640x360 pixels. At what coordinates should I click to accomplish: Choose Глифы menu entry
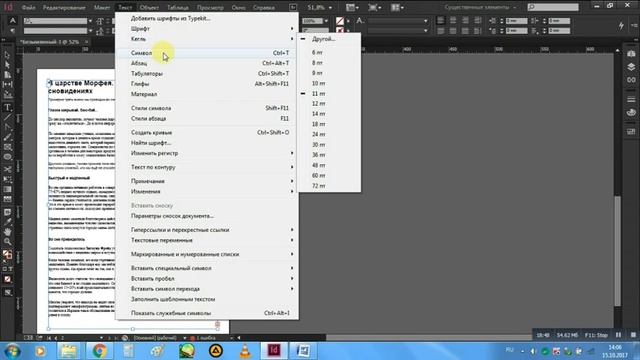(x=207, y=84)
